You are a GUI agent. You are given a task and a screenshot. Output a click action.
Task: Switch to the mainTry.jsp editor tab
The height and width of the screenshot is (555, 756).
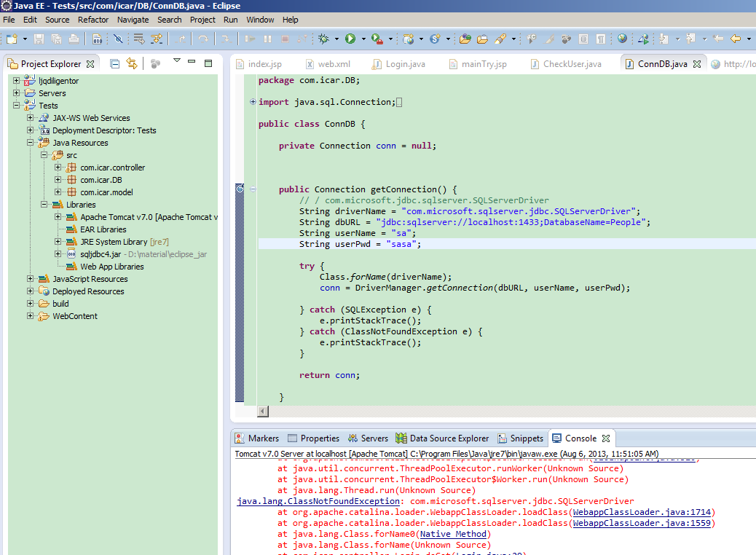[479, 64]
